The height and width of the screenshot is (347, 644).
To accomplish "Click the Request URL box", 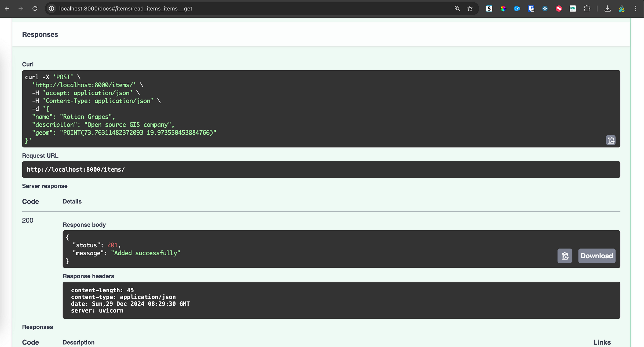I will click(x=321, y=169).
